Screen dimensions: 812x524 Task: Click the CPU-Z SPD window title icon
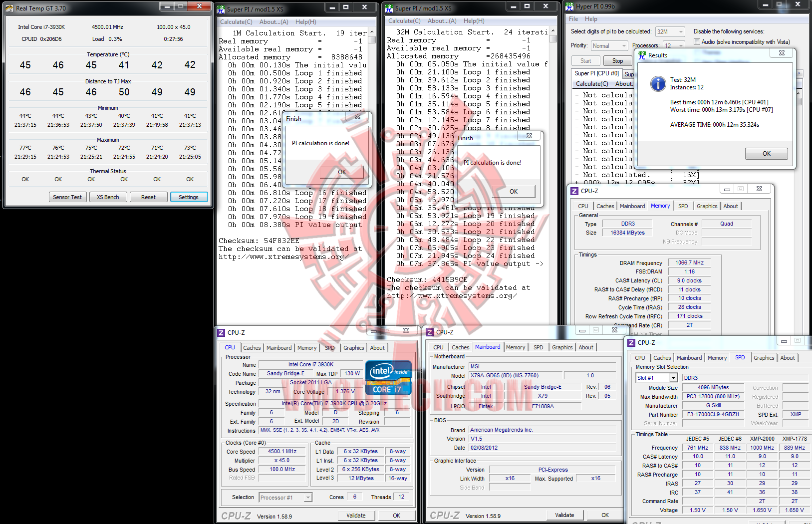631,343
